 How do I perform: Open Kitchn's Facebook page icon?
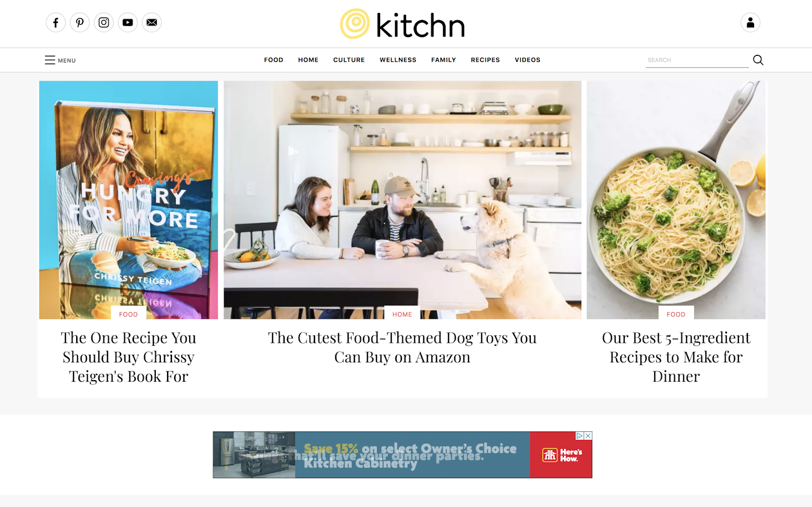[x=56, y=22]
